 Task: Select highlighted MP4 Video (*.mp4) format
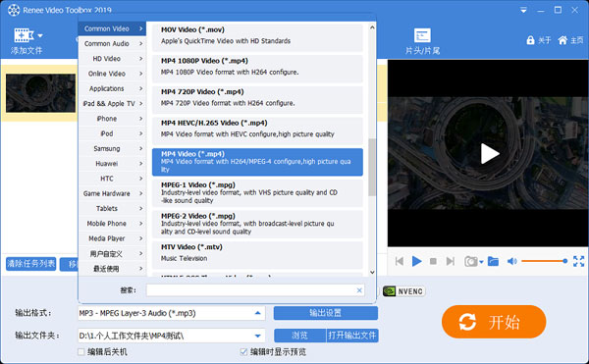tap(257, 162)
